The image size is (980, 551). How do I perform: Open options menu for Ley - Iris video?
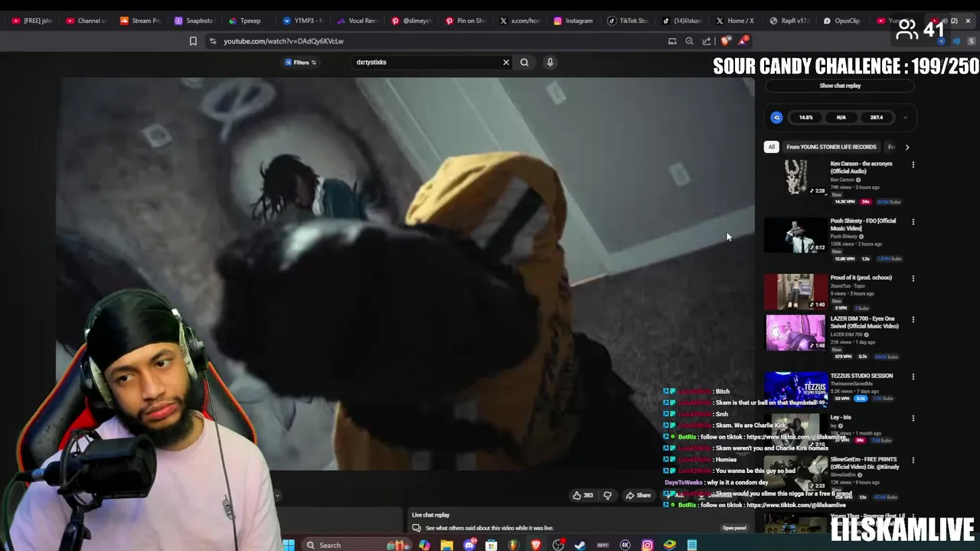[x=913, y=419]
